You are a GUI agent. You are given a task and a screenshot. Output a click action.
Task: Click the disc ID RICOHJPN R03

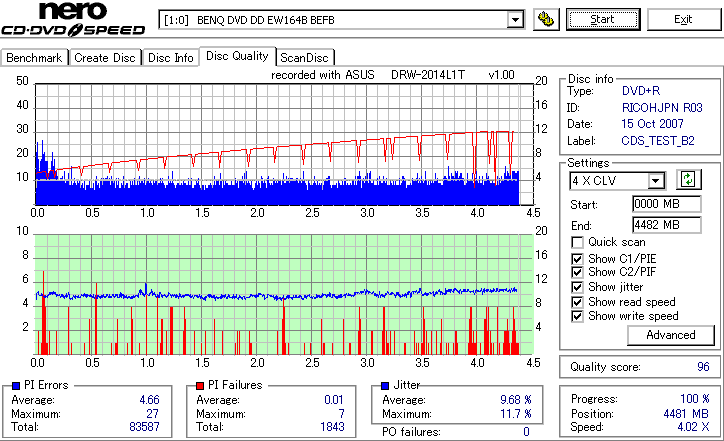[x=662, y=108]
